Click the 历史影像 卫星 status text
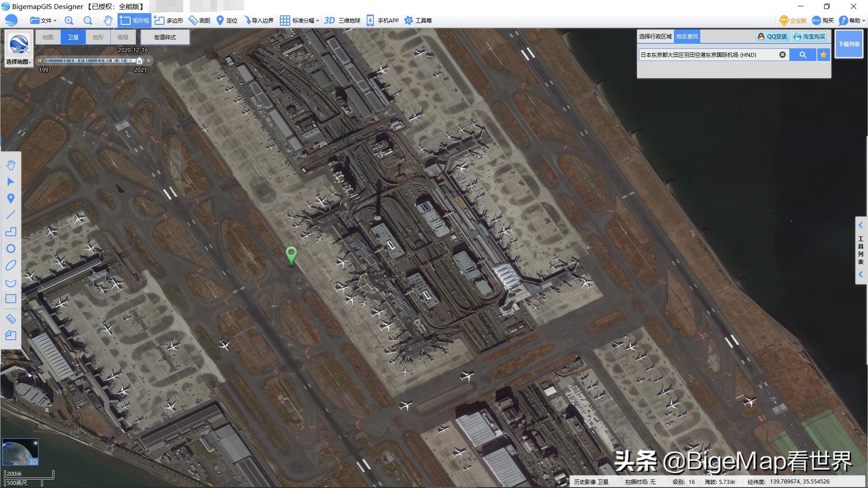 591,482
